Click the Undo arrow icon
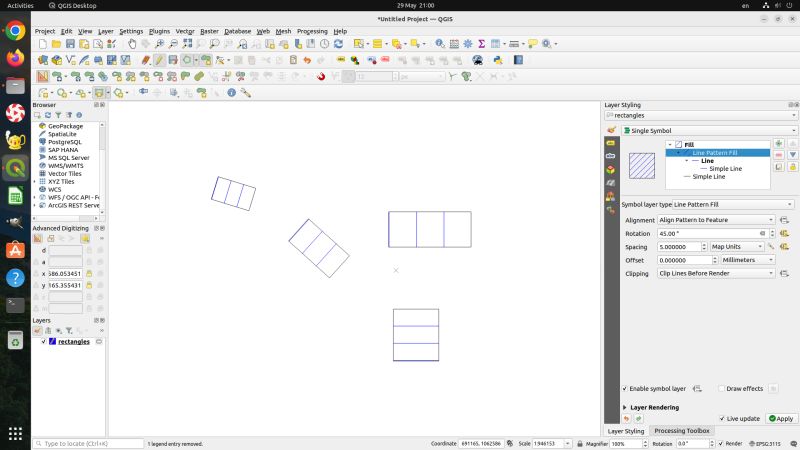The width and height of the screenshot is (800, 450). [x=307, y=60]
